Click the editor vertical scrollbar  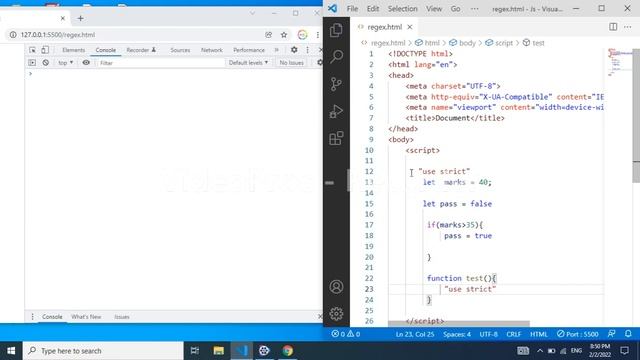[x=636, y=116]
